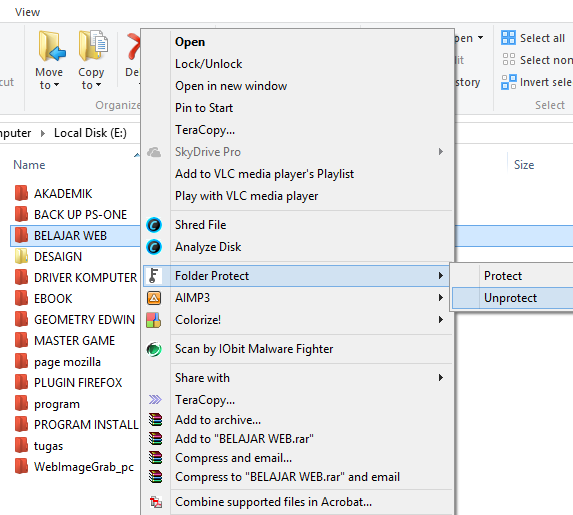The height and width of the screenshot is (515, 573).
Task: Select the page mozilla folder name
Action: click(67, 362)
